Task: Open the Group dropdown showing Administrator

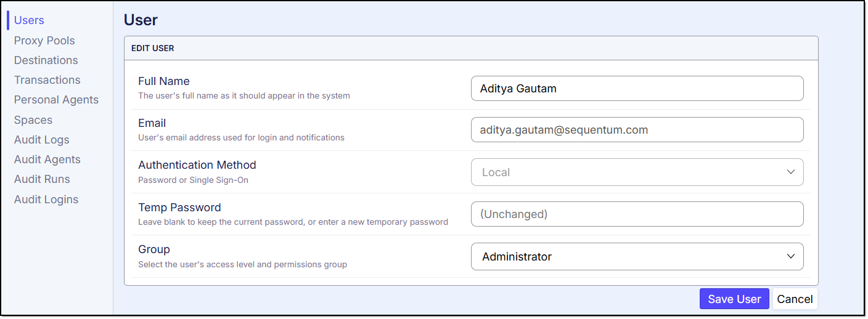Action: coord(629,257)
